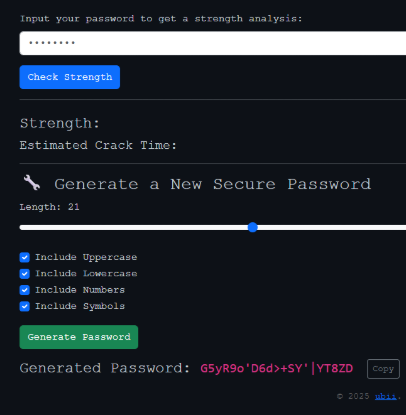406x415 pixels.
Task: Toggle the Include Lowercase checkbox
Action: tap(25, 274)
